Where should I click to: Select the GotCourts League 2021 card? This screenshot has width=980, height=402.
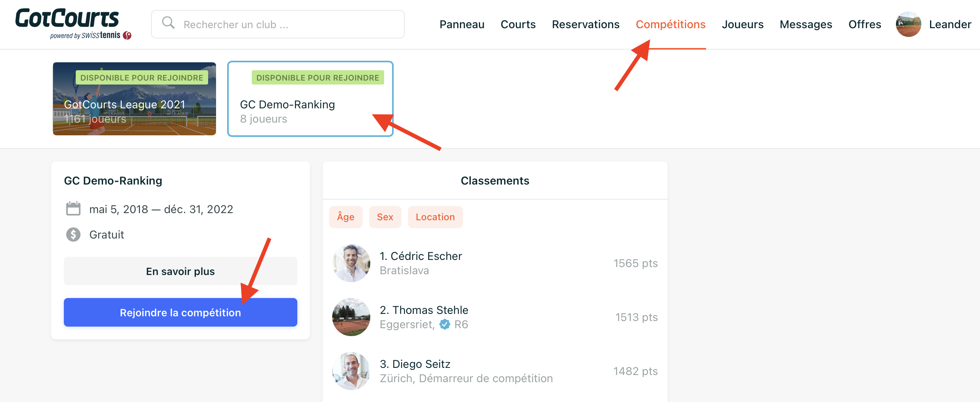(134, 99)
